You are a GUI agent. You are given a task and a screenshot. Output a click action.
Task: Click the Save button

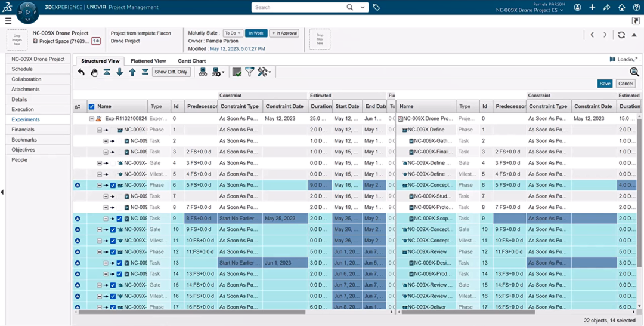pos(605,84)
